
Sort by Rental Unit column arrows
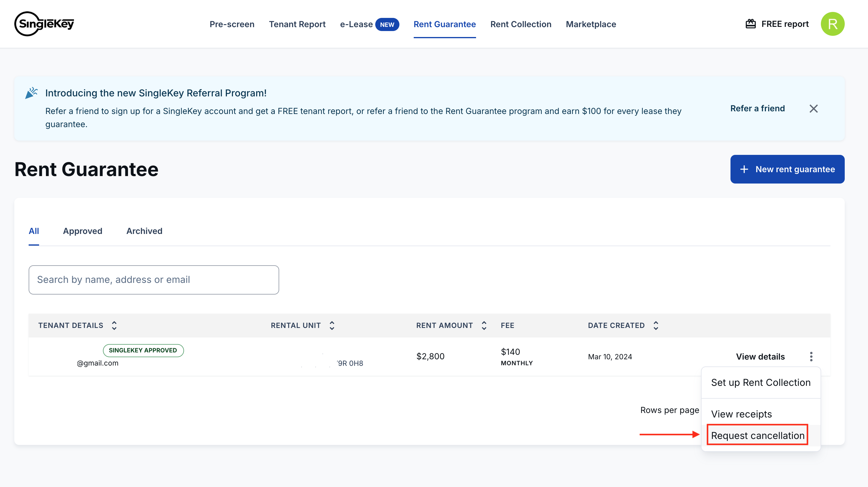(332, 325)
